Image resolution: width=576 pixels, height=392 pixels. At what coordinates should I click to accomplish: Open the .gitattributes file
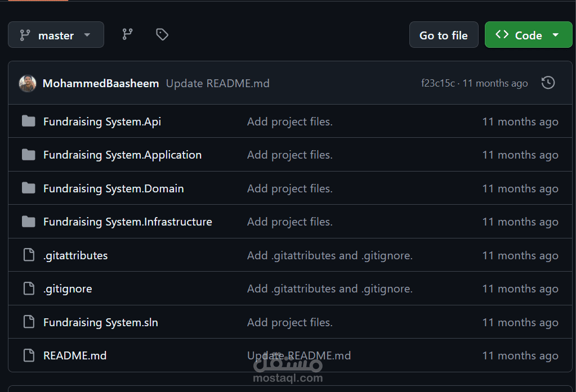click(75, 255)
